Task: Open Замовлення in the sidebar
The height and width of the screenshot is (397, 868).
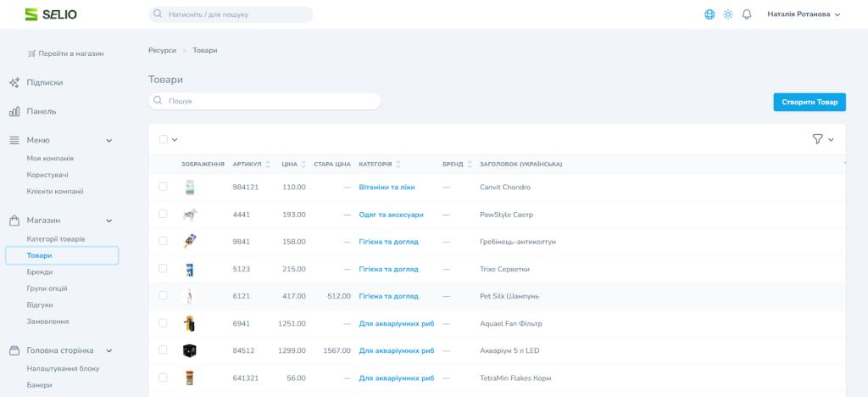Action: tap(47, 322)
